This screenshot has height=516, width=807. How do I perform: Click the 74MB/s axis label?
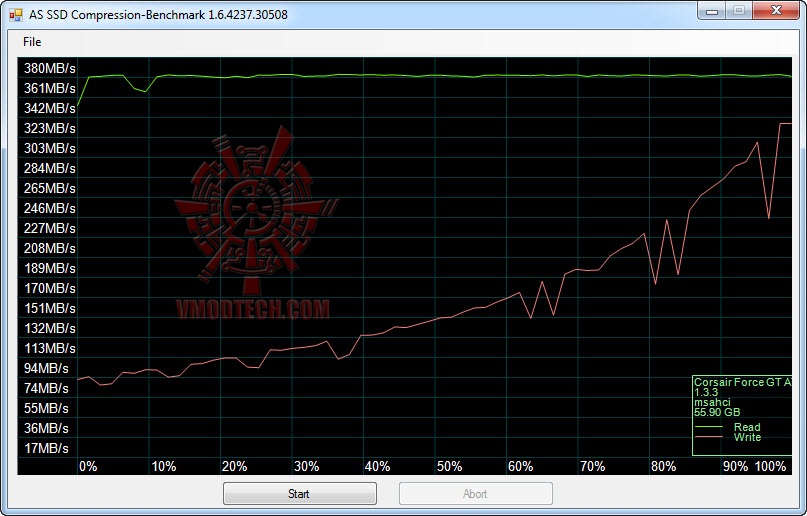tap(46, 388)
